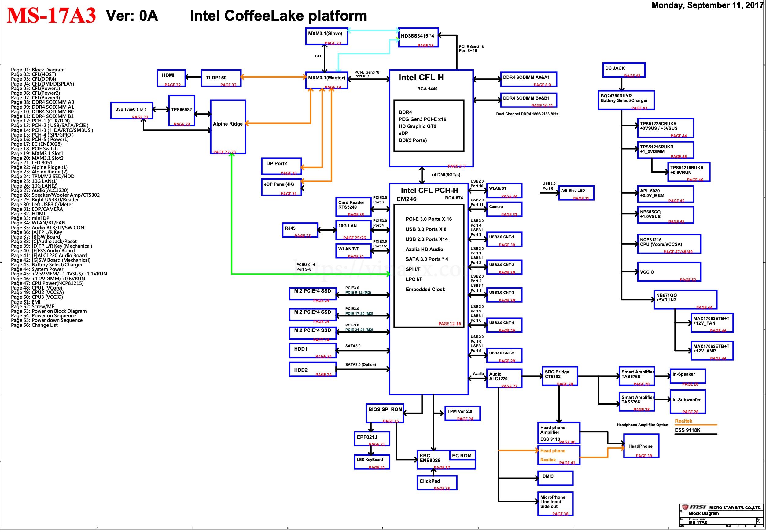
Task: Click the DC JACK block
Action: point(624,70)
